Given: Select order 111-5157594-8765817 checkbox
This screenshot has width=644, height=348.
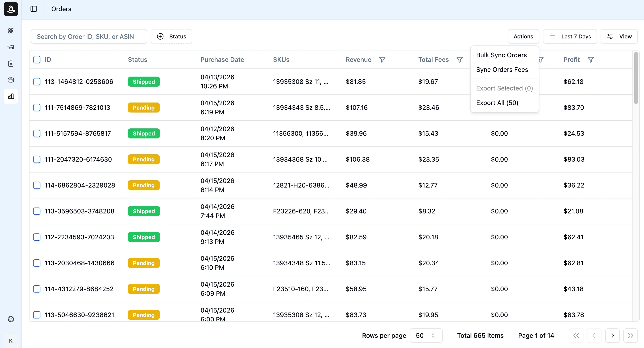Looking at the screenshot, I should 37,133.
